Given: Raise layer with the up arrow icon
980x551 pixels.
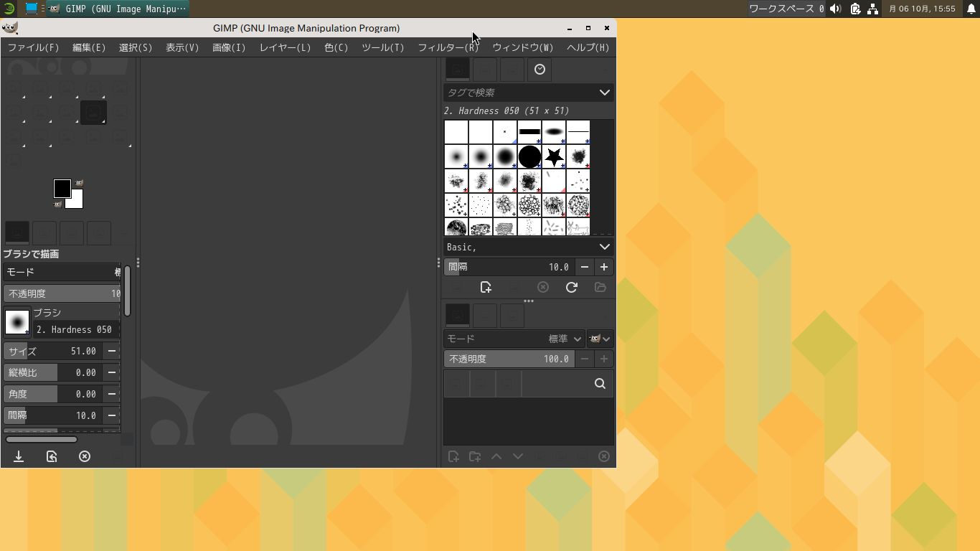Looking at the screenshot, I should (496, 456).
